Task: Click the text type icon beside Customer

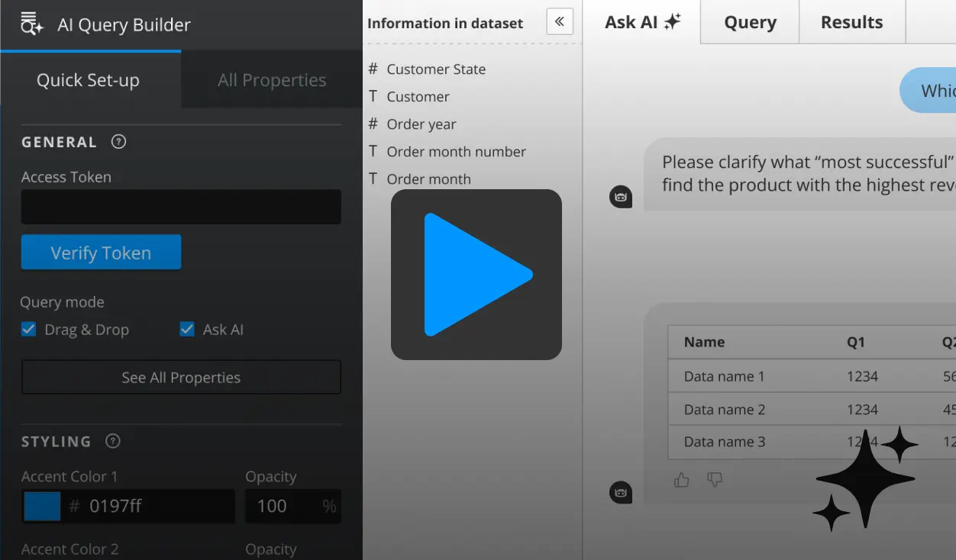Action: 373,96
